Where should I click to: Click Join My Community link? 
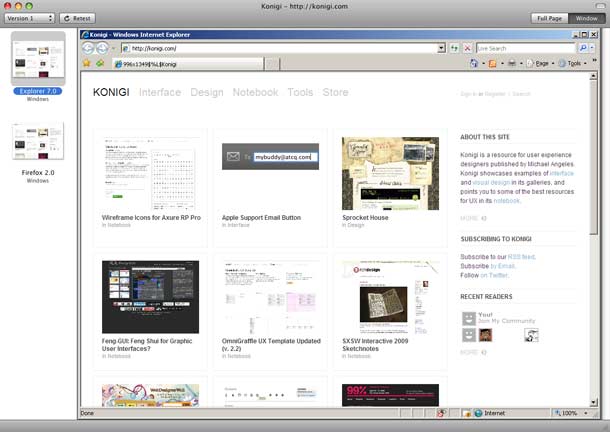coord(507,321)
